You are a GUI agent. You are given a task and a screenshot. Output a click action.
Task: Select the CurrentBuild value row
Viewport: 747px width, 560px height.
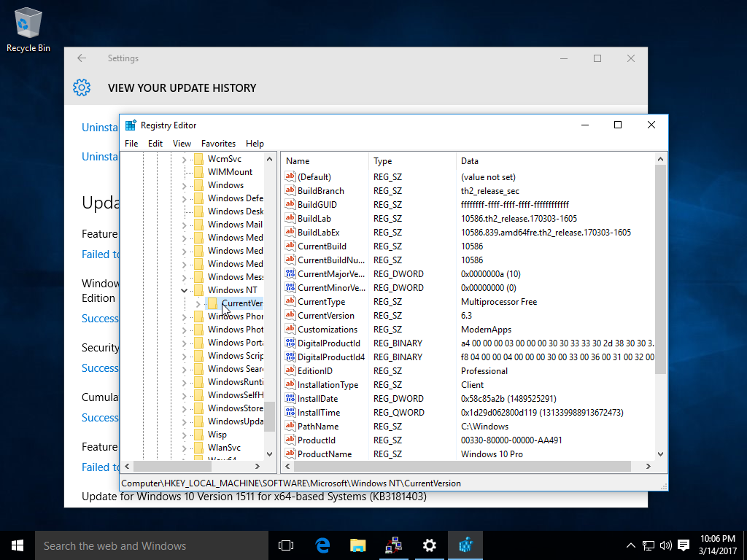click(469, 246)
